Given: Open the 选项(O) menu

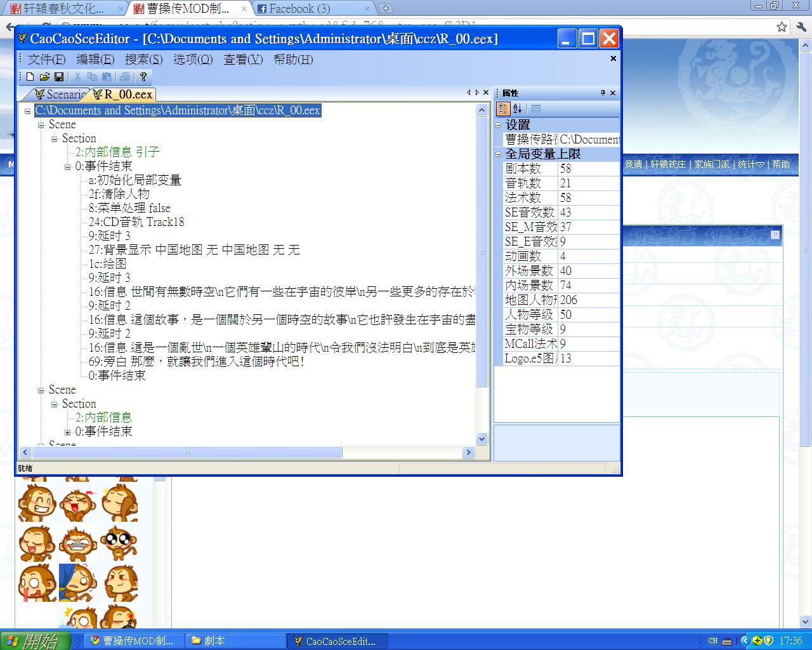Looking at the screenshot, I should pyautogui.click(x=193, y=59).
